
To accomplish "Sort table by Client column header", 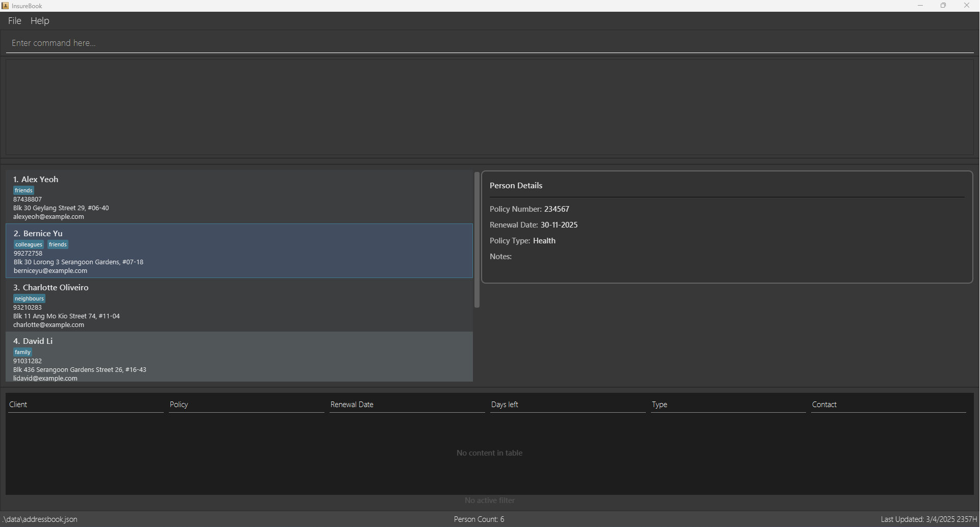I will point(86,405).
